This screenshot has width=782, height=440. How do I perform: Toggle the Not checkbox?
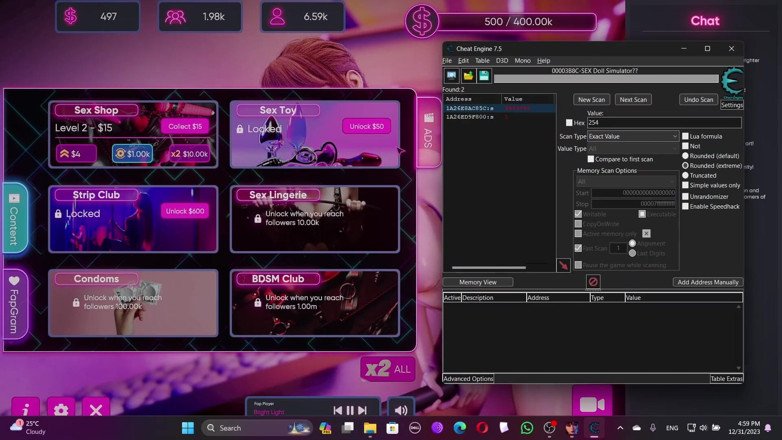[x=685, y=146]
